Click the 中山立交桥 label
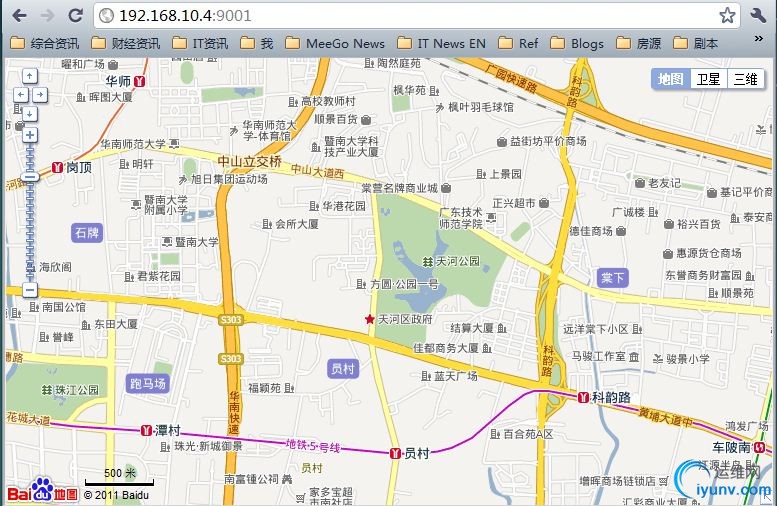Screen dimensions: 777x506 point(250,162)
